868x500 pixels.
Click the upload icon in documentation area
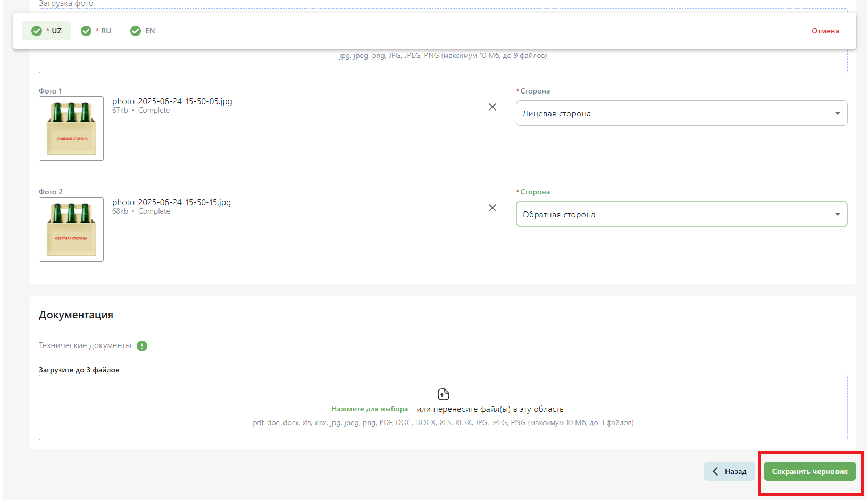coord(443,394)
